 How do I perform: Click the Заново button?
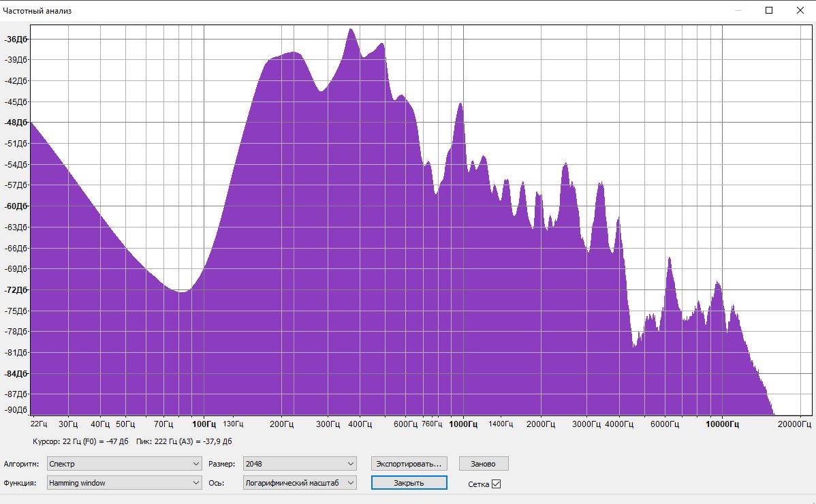click(x=484, y=463)
